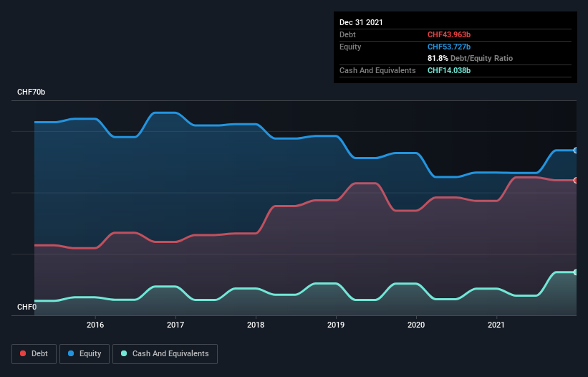
Task: Click the CHF43.963b debt value
Action: (x=449, y=34)
